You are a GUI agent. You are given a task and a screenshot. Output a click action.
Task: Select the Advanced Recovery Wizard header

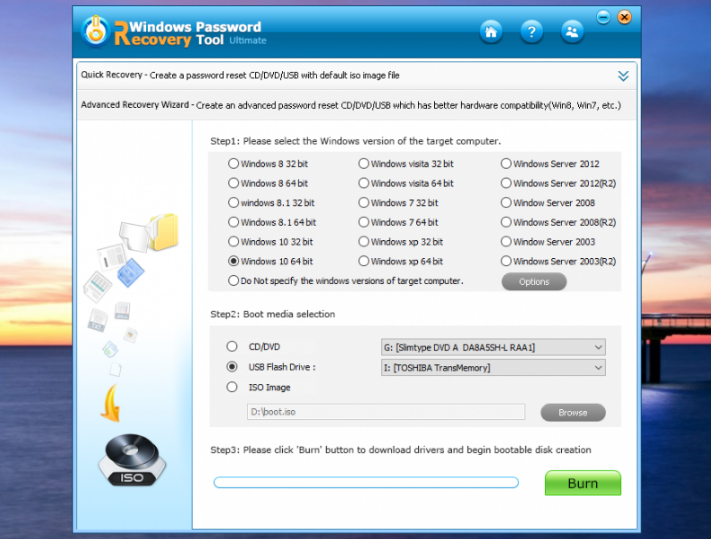tap(356, 105)
